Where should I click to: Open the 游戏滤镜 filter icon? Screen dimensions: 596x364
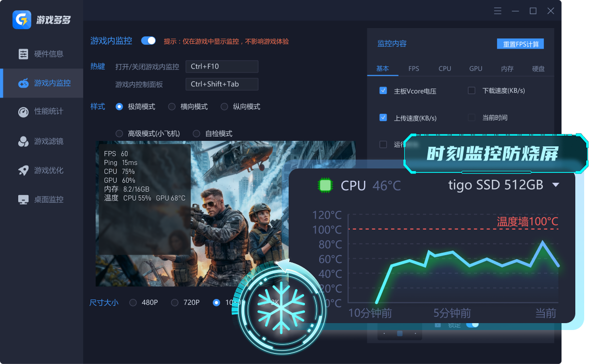point(24,142)
